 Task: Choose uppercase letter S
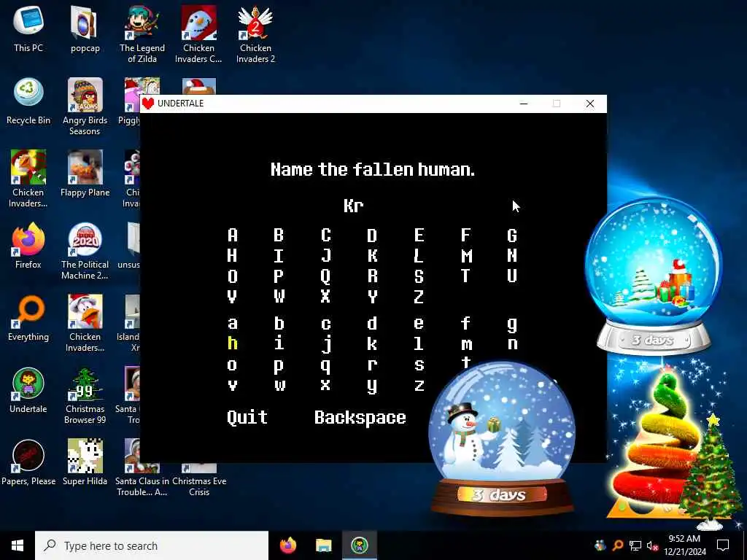419,276
